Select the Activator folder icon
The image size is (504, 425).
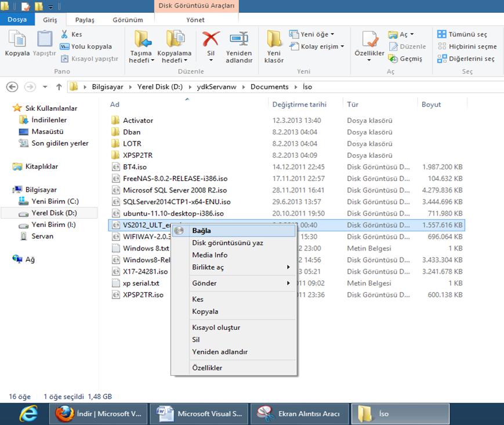[x=115, y=121]
